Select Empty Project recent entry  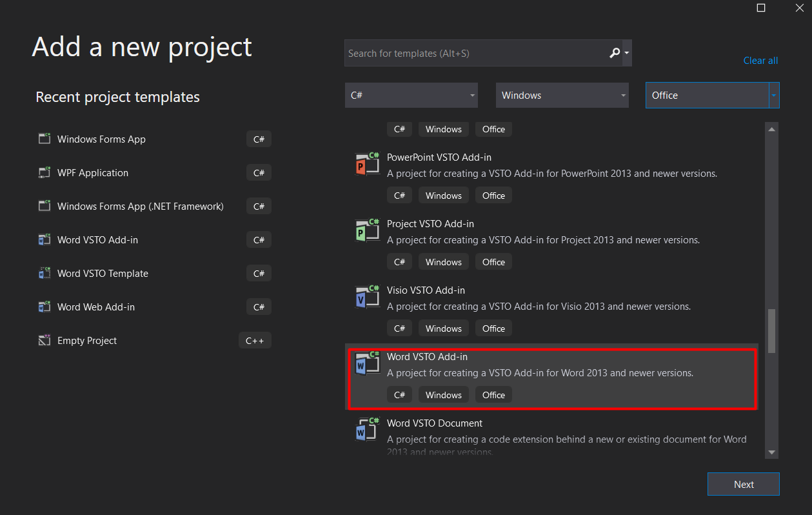pyautogui.click(x=155, y=340)
